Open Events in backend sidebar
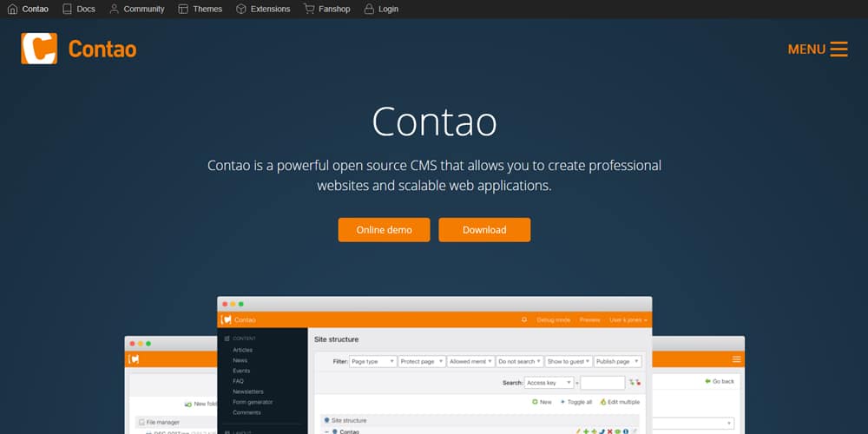The width and height of the screenshot is (868, 434). click(x=241, y=371)
